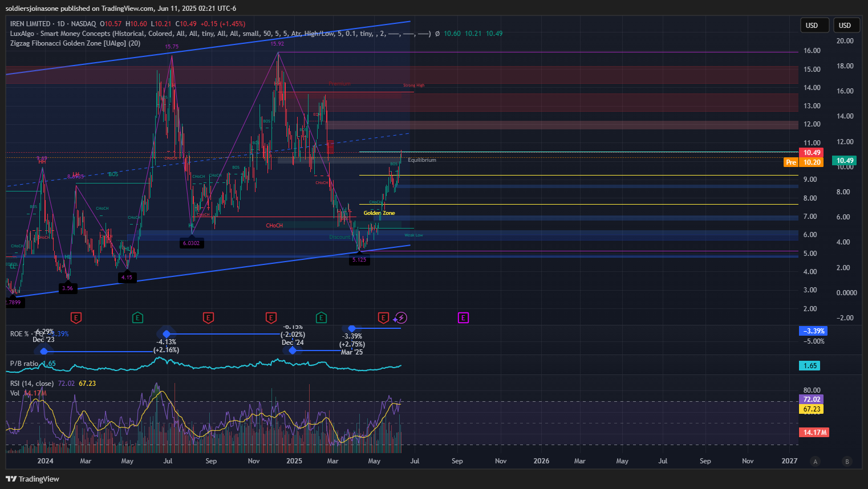Click the 3.56 swing low label

pyautogui.click(x=67, y=288)
